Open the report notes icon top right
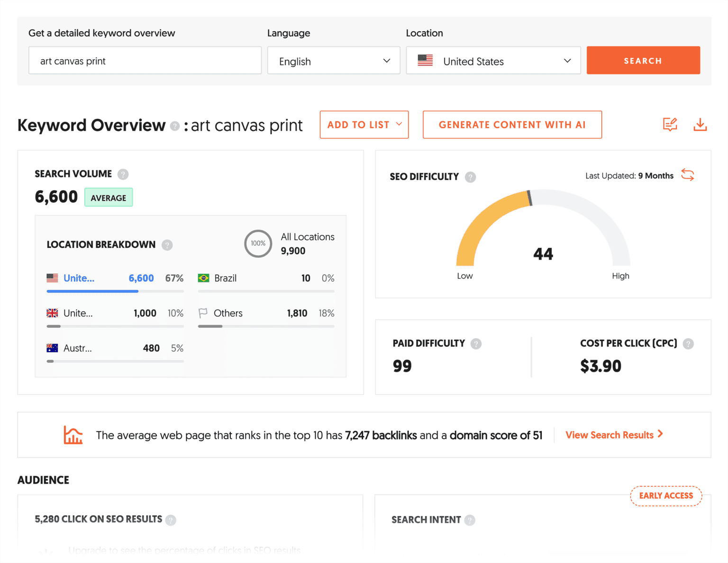728x563 pixels. pyautogui.click(x=670, y=125)
